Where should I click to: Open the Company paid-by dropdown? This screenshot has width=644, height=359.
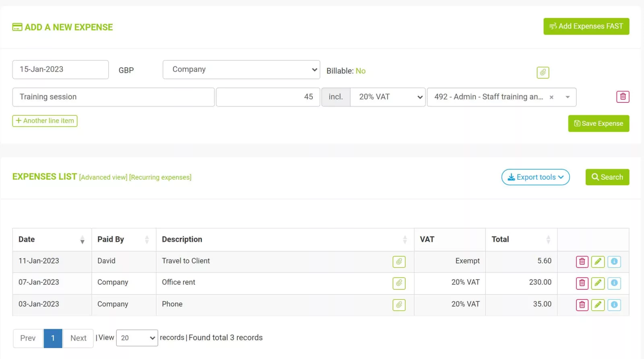(241, 69)
